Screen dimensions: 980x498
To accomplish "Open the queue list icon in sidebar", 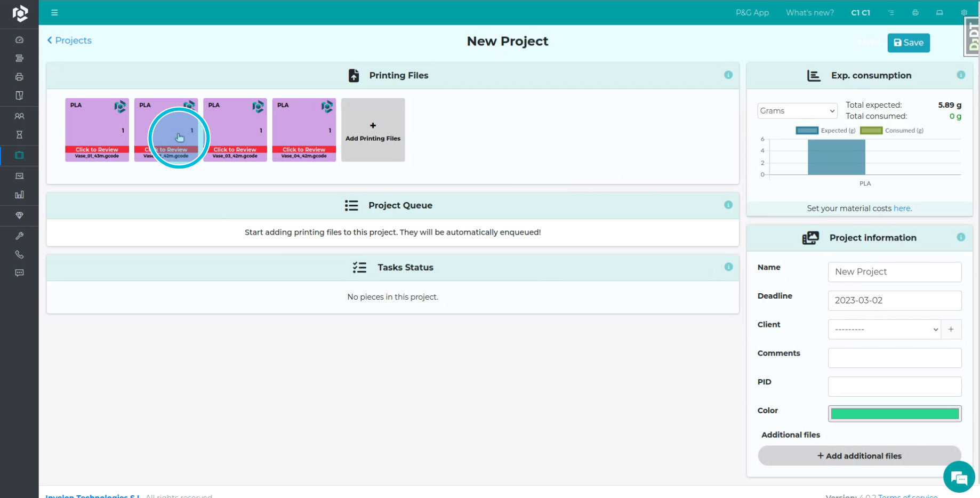I will 19,58.
